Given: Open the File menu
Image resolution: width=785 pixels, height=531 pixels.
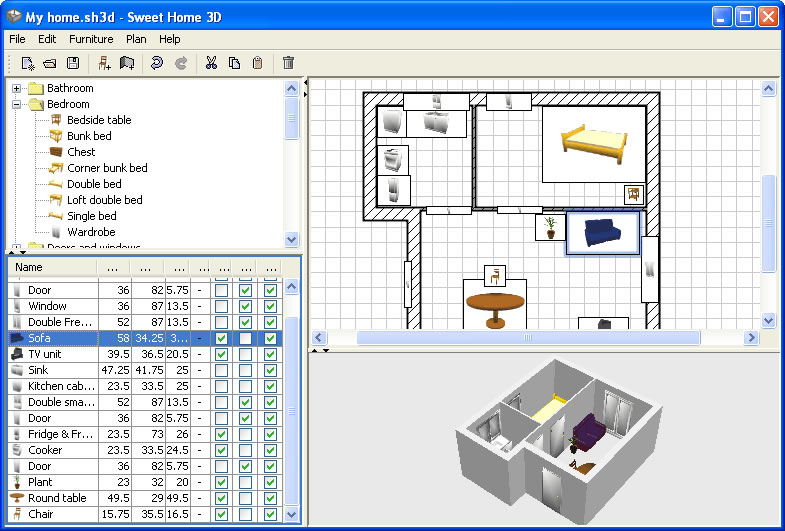Looking at the screenshot, I should (x=17, y=39).
